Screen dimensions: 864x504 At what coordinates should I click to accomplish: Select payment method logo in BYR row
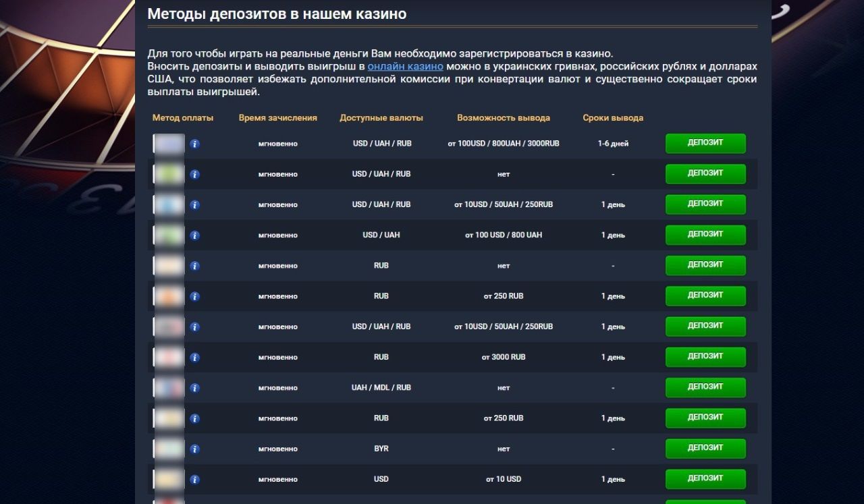[169, 449]
